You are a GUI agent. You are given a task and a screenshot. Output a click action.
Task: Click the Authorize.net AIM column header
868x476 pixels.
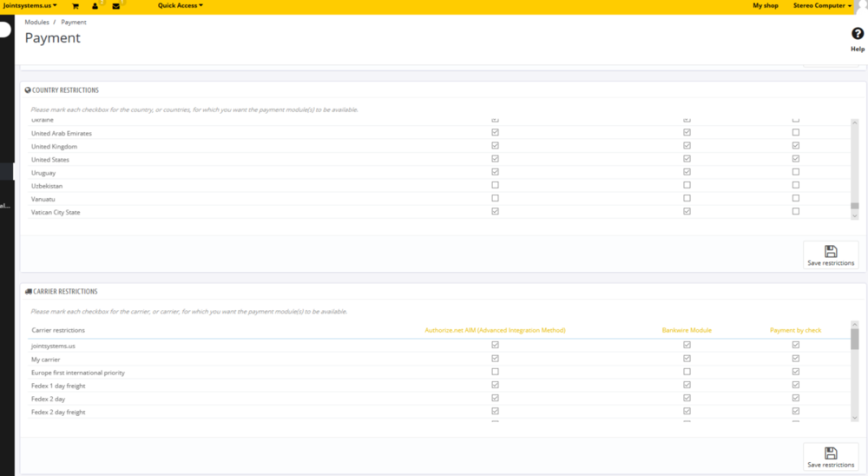click(x=495, y=330)
